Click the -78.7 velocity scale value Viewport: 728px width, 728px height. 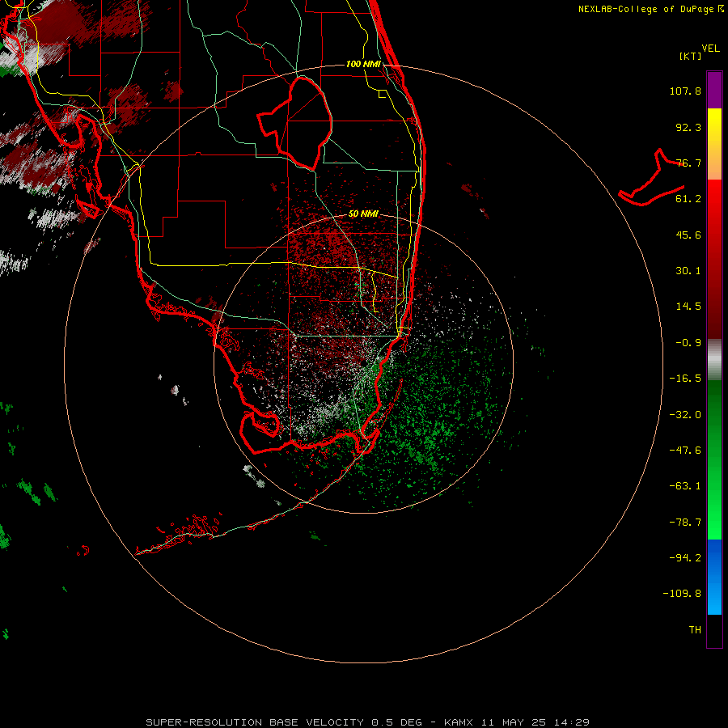click(685, 523)
